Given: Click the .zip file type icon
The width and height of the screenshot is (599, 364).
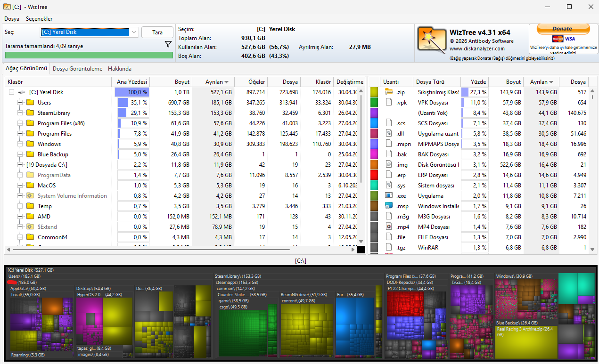Looking at the screenshot, I should (389, 92).
